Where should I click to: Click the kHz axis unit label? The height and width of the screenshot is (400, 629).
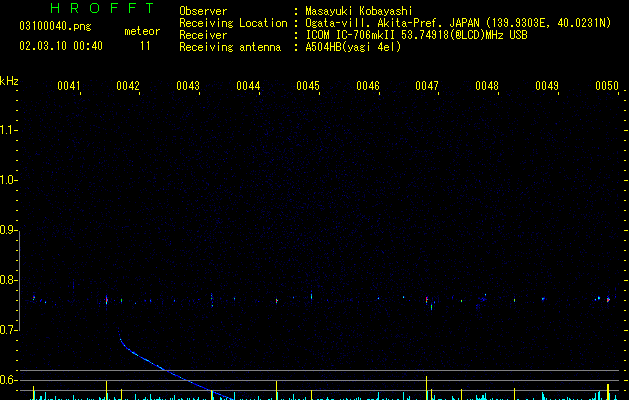9,81
